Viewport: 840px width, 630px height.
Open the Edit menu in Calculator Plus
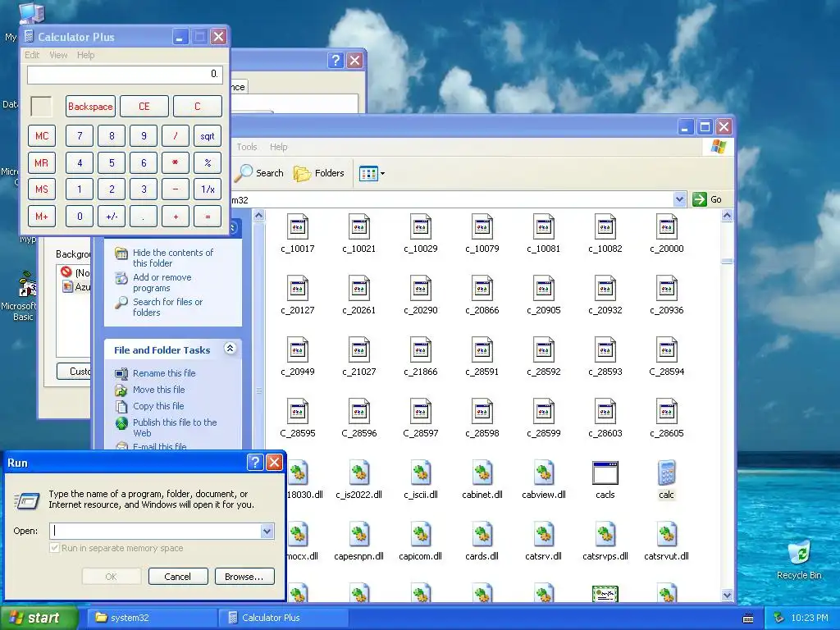coord(32,55)
